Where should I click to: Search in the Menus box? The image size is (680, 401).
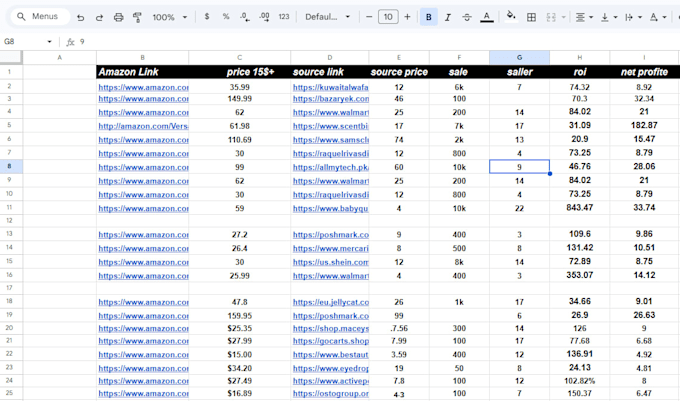click(x=40, y=16)
